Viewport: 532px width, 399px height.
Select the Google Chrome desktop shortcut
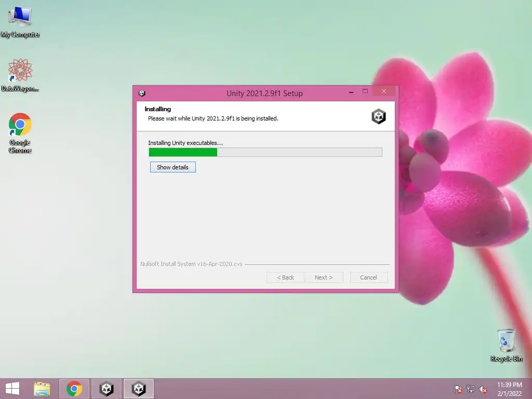coord(20,132)
